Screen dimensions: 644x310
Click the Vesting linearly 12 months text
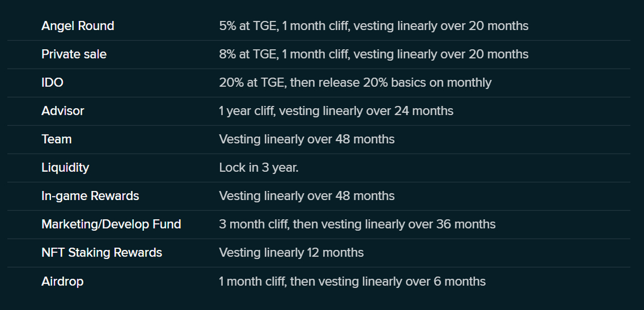pos(291,253)
